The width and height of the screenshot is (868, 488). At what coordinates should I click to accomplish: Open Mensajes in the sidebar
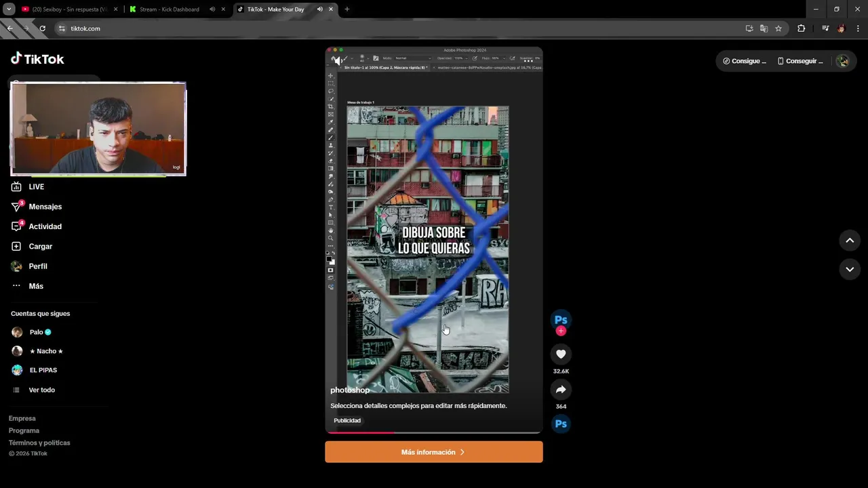coord(36,207)
